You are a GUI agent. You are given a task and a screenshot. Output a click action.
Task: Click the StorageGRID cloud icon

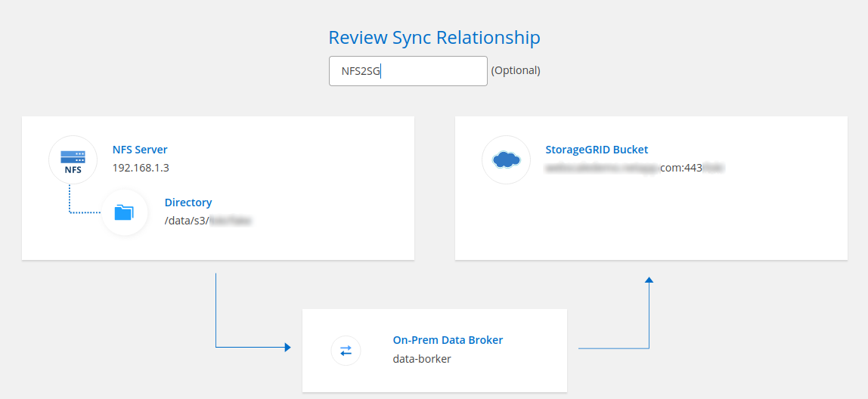tap(506, 159)
